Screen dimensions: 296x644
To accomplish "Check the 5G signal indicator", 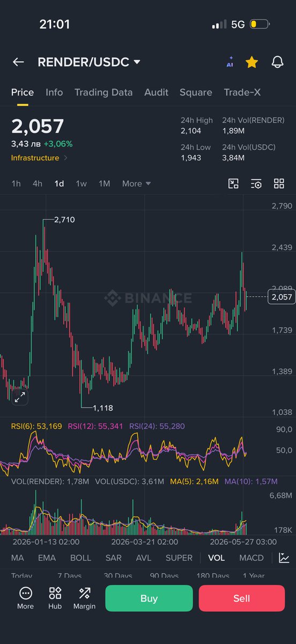I will [238, 25].
